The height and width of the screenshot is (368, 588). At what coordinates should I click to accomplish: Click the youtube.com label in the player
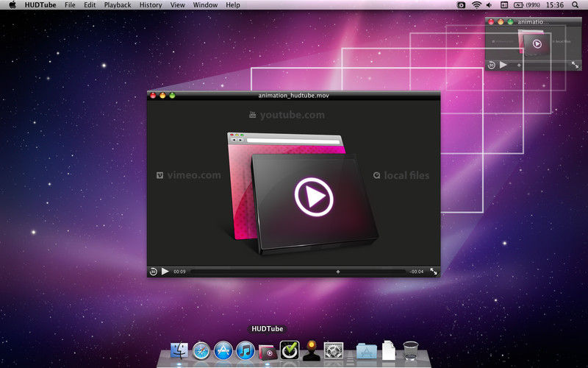[x=287, y=115]
